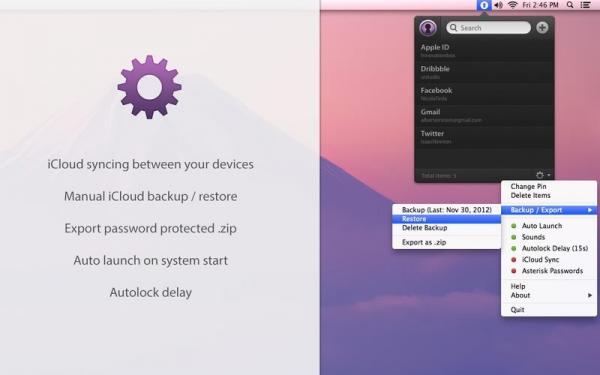Toggle Autolock Delay (15s)
Viewport: 600px width, 375px height.
pos(549,248)
